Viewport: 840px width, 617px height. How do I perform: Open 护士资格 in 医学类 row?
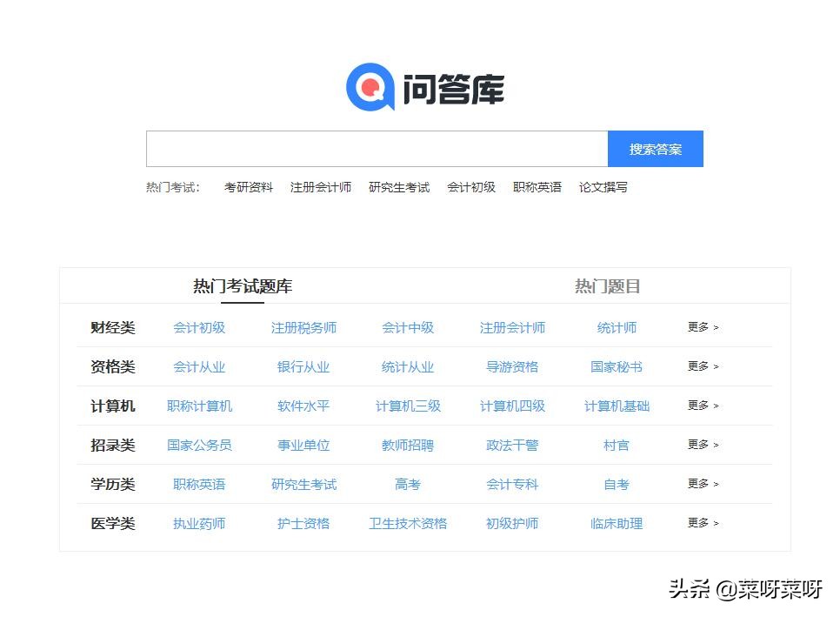point(303,524)
